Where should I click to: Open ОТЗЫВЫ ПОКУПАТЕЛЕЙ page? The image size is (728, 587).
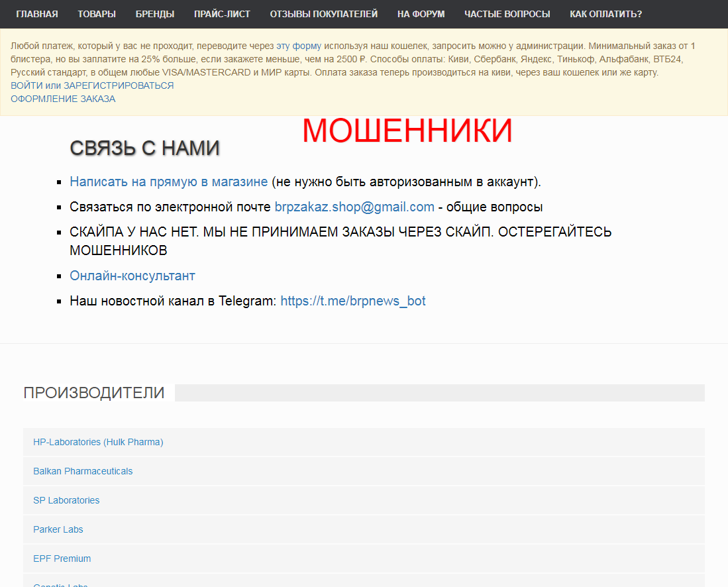(324, 14)
